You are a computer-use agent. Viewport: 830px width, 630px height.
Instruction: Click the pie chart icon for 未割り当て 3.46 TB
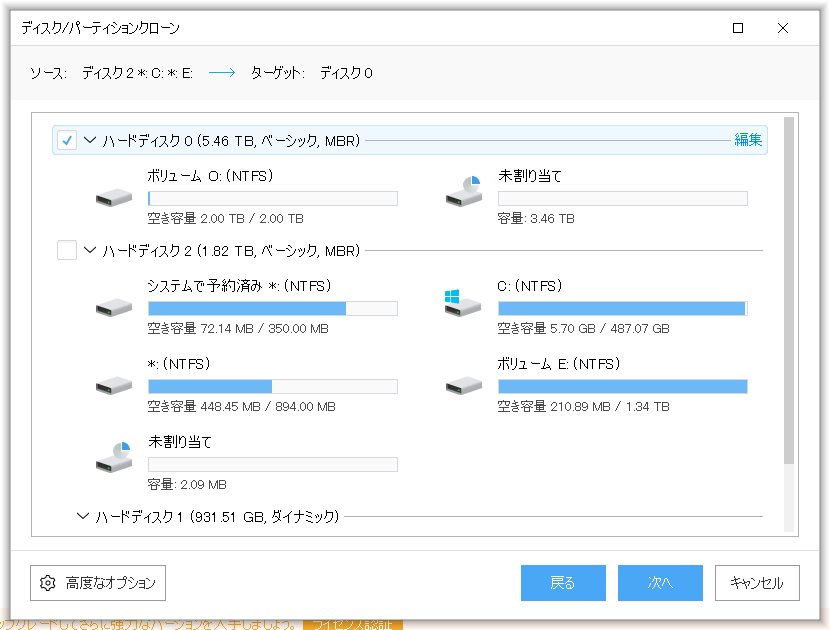462,190
